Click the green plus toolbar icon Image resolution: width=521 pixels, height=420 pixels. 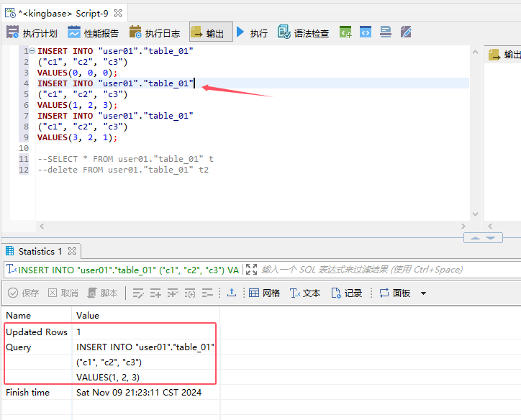[x=346, y=32]
